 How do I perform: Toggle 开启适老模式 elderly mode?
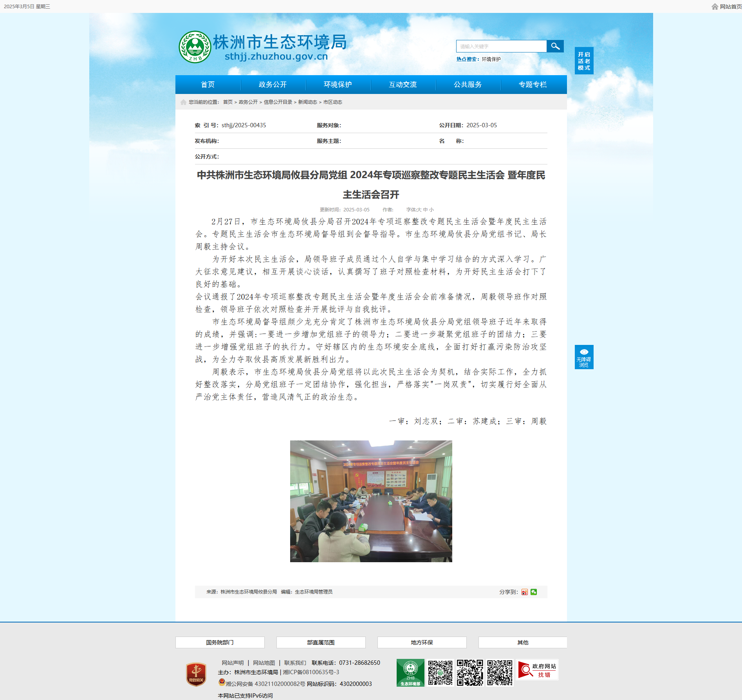[584, 61]
